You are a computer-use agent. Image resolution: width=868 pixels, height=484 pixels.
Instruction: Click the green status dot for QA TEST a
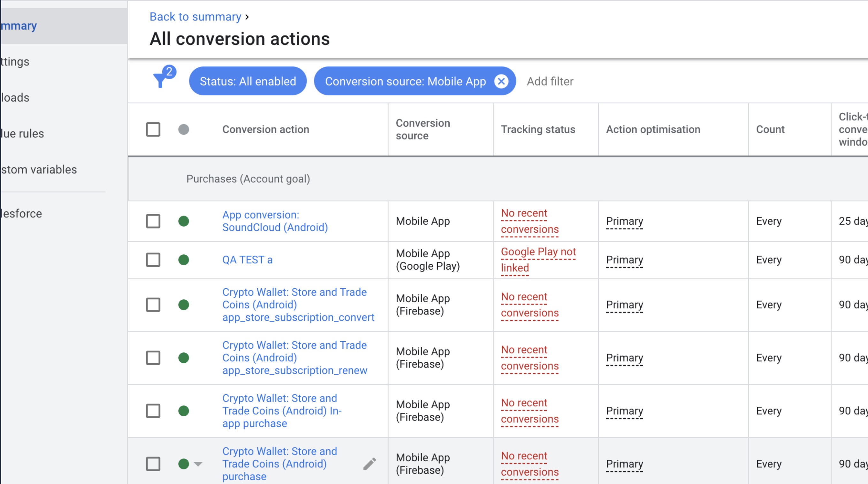pos(184,260)
